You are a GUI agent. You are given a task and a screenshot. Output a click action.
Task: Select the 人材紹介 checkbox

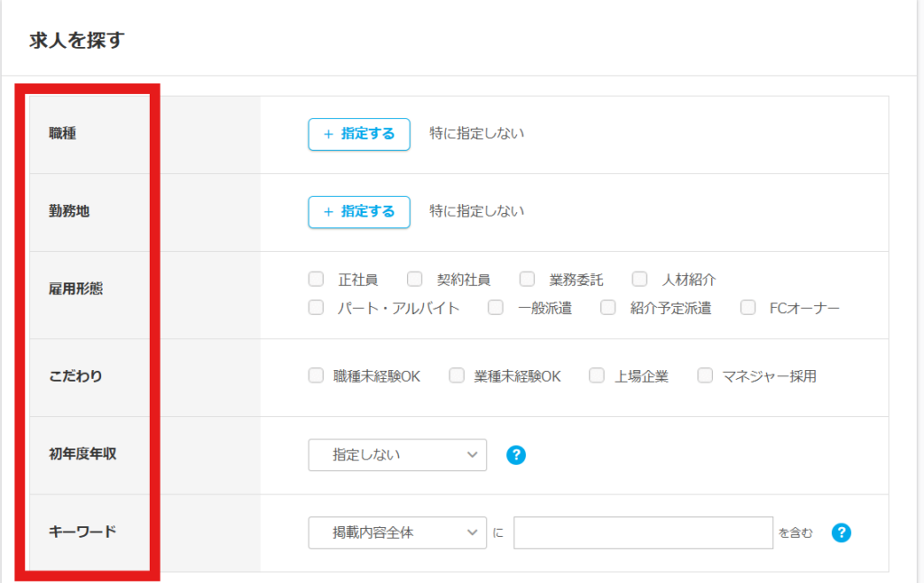[x=641, y=280]
